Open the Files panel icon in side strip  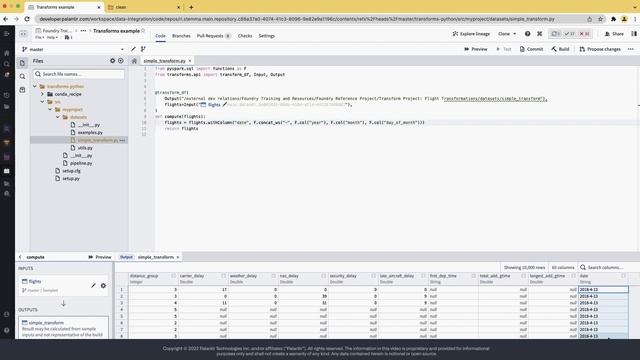[22, 63]
